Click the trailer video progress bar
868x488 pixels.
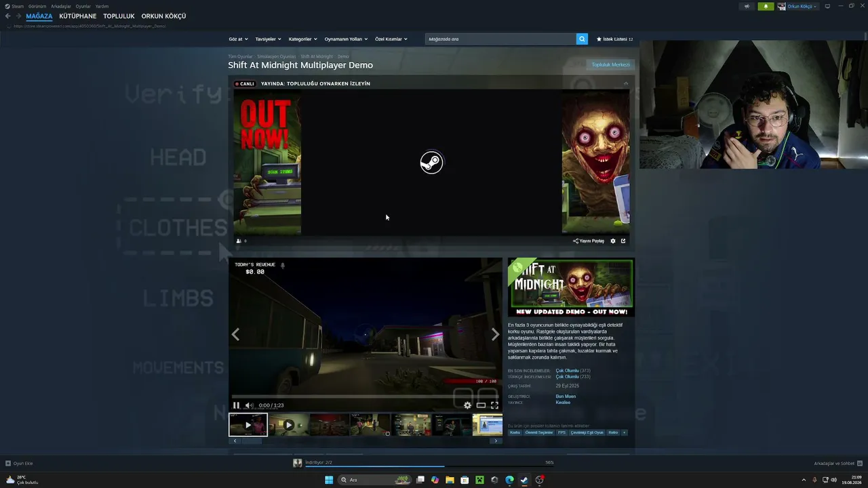(365, 396)
